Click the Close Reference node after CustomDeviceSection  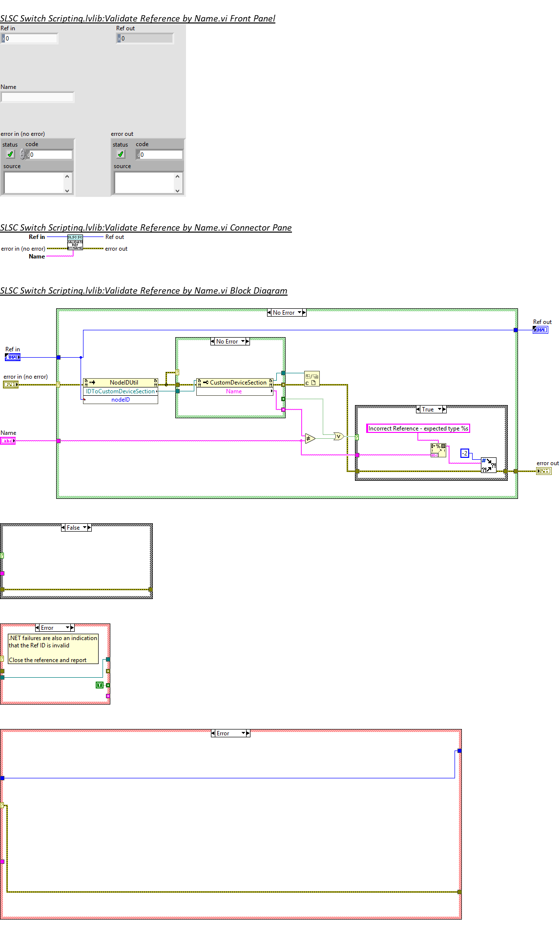pos(311,379)
